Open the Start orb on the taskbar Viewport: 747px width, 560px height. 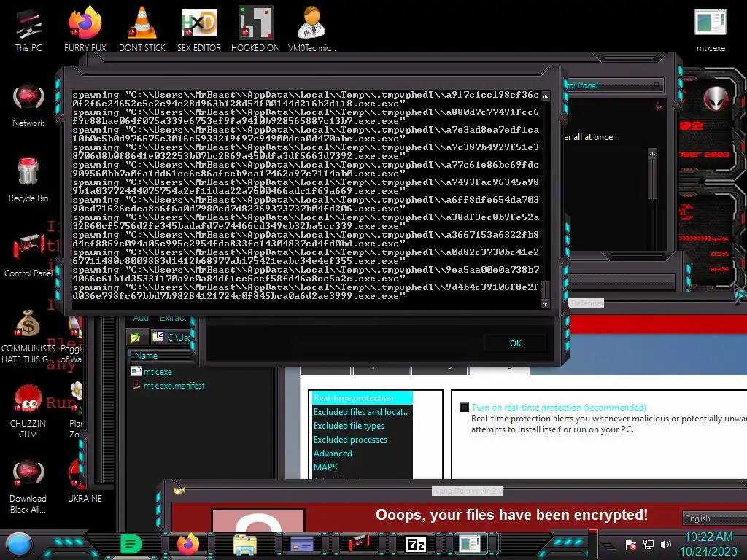(x=19, y=545)
